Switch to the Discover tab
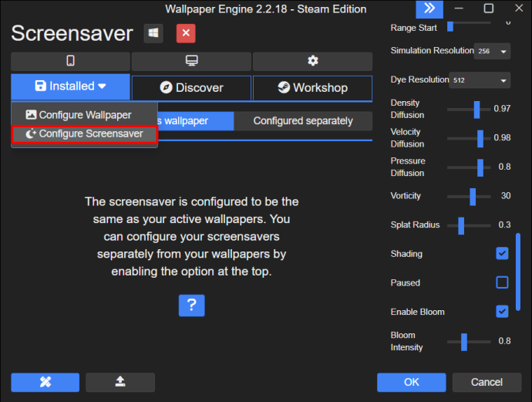Viewport: 532px width, 402px height. click(191, 88)
